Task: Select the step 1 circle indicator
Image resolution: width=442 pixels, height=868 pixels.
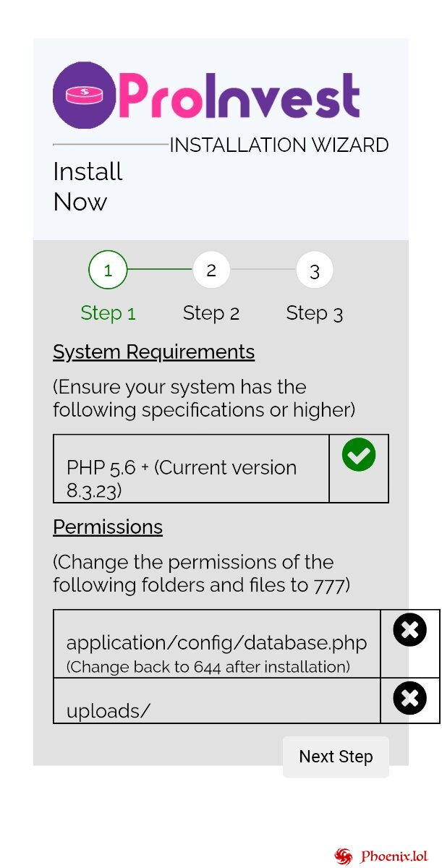Action: point(108,271)
